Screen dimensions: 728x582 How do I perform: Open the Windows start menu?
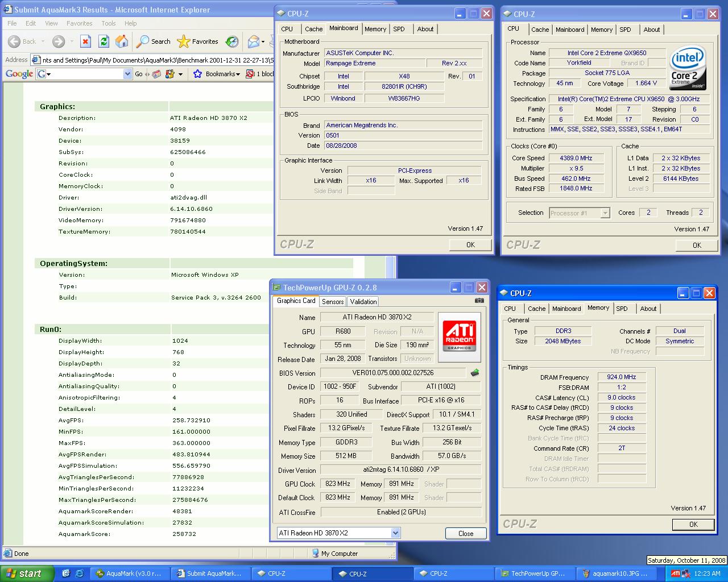tap(27, 573)
